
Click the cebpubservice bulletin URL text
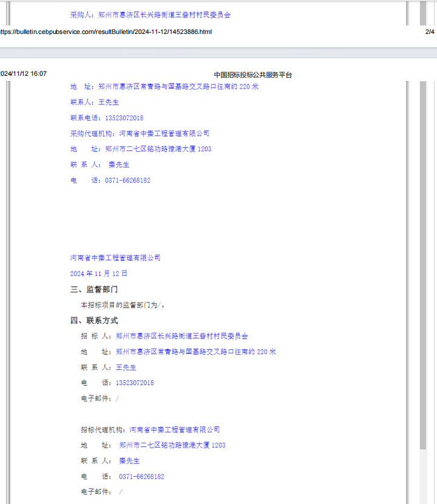(x=105, y=32)
